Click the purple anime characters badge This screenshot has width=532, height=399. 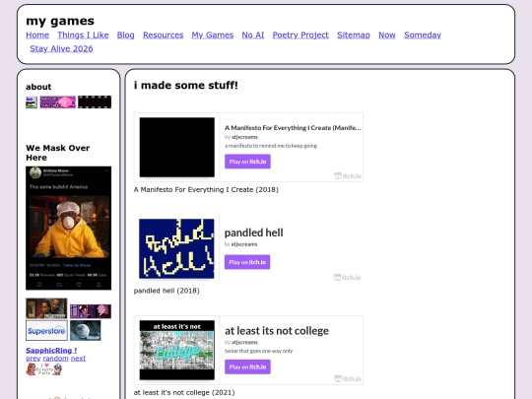[x=91, y=311]
